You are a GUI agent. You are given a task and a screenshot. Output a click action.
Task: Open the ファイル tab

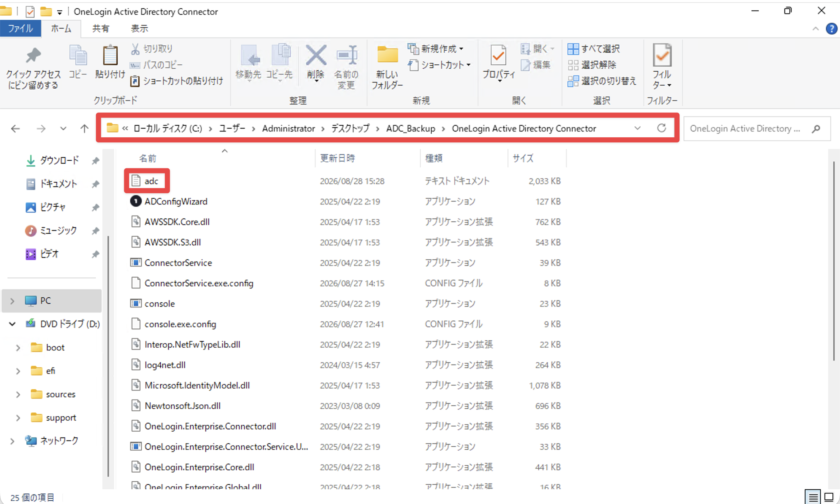pyautogui.click(x=20, y=28)
